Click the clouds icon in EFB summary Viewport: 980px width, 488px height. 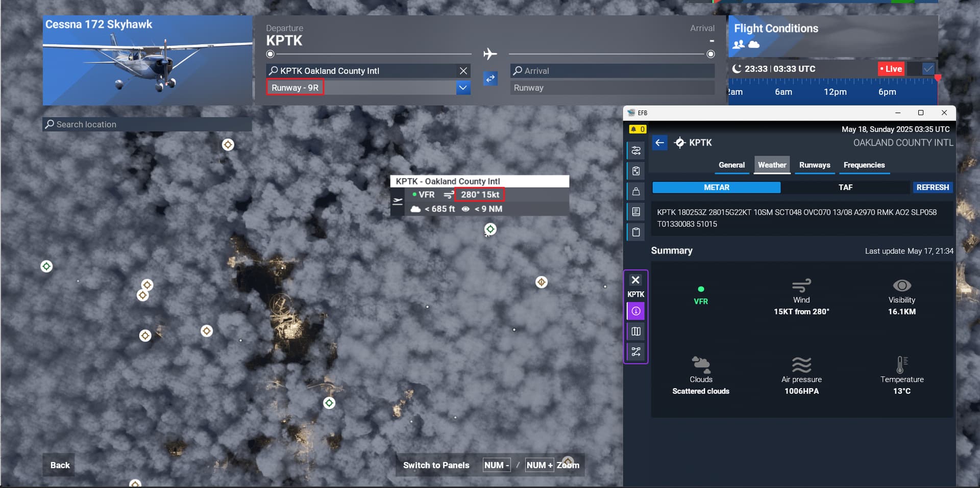point(701,364)
